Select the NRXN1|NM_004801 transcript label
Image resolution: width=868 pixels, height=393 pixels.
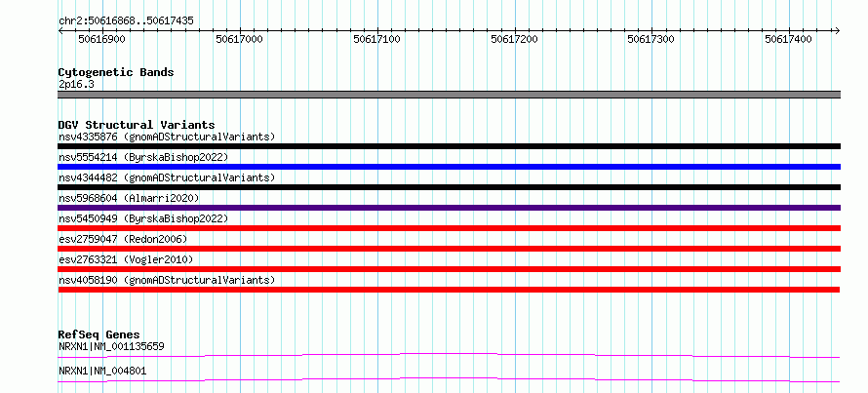(102, 372)
